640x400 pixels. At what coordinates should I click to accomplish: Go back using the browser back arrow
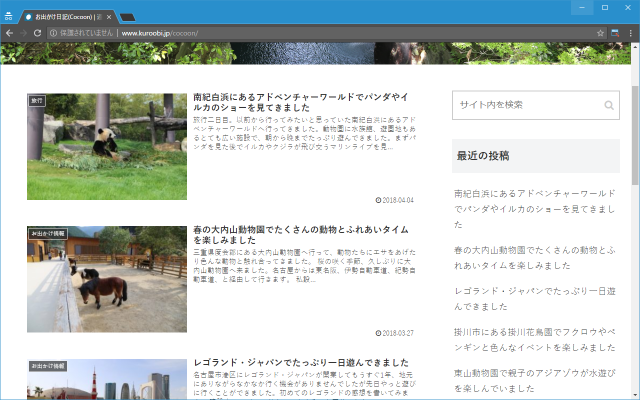coord(9,33)
